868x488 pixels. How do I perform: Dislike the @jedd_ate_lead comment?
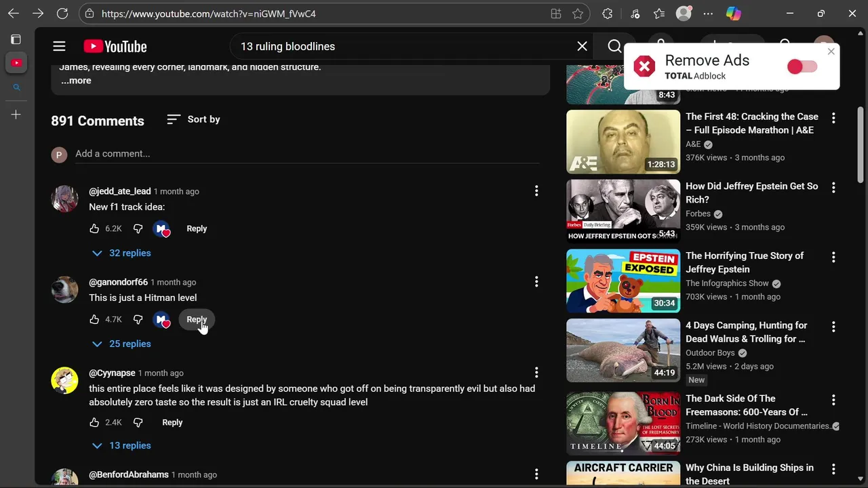tap(138, 228)
